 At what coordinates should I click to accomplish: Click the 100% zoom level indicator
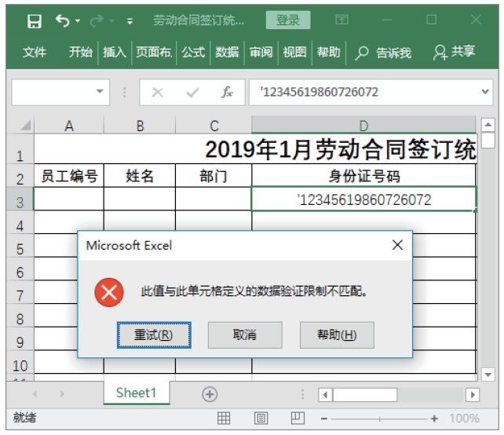(464, 419)
